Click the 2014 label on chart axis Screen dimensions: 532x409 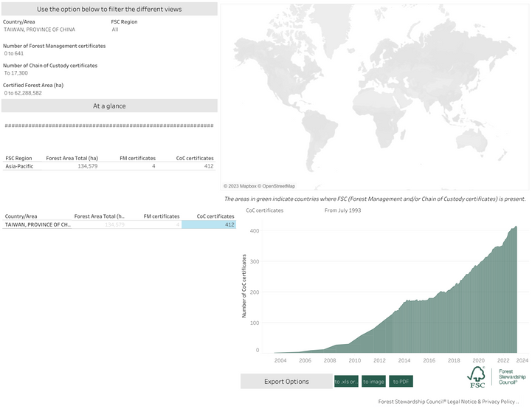click(404, 360)
